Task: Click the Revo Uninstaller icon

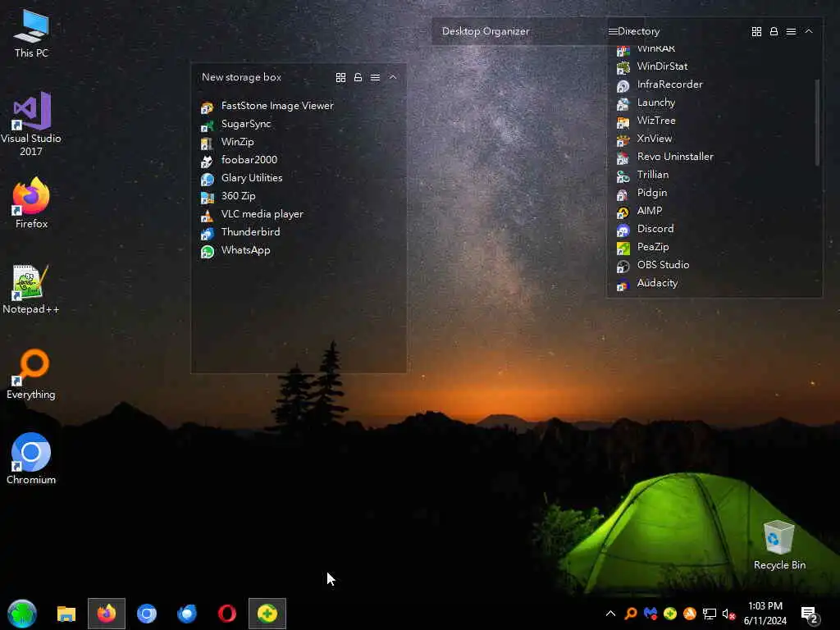Action: 623,157
